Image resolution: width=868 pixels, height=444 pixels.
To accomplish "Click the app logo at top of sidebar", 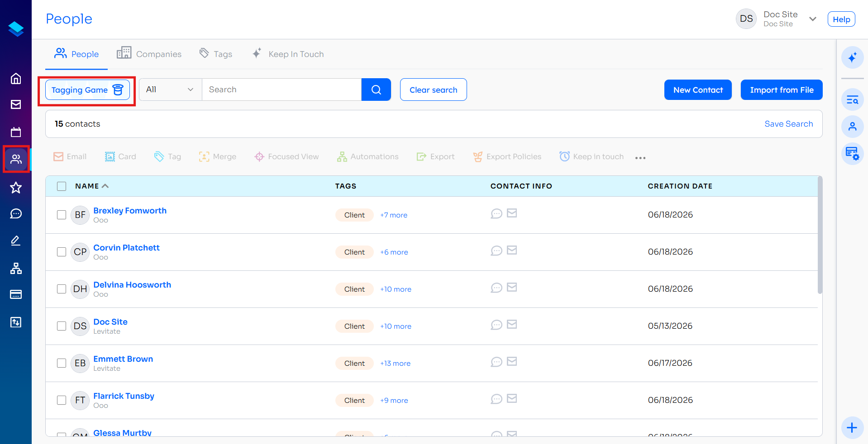I will 16,29.
